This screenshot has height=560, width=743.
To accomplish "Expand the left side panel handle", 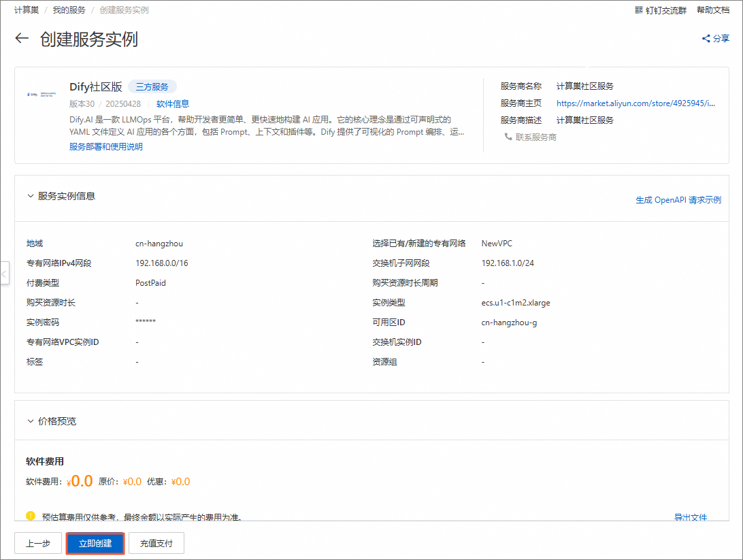I will point(4,273).
